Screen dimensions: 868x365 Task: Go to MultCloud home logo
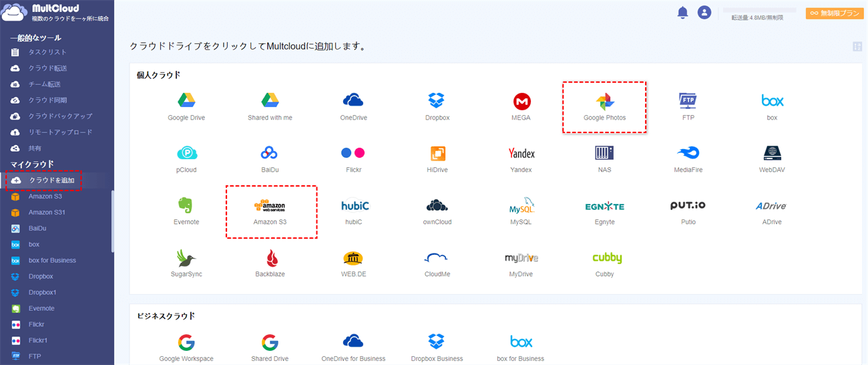pos(55,12)
